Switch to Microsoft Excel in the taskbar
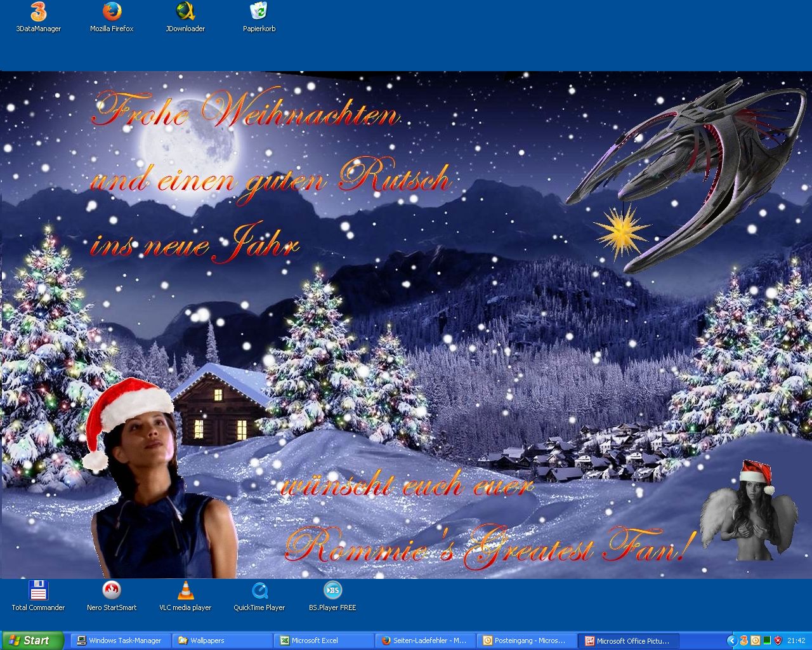 pyautogui.click(x=322, y=640)
